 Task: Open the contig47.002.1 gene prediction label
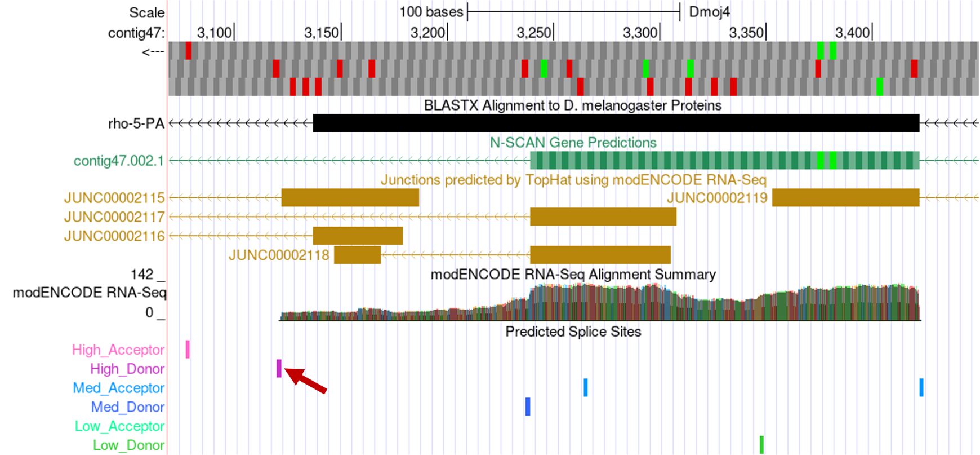point(119,161)
